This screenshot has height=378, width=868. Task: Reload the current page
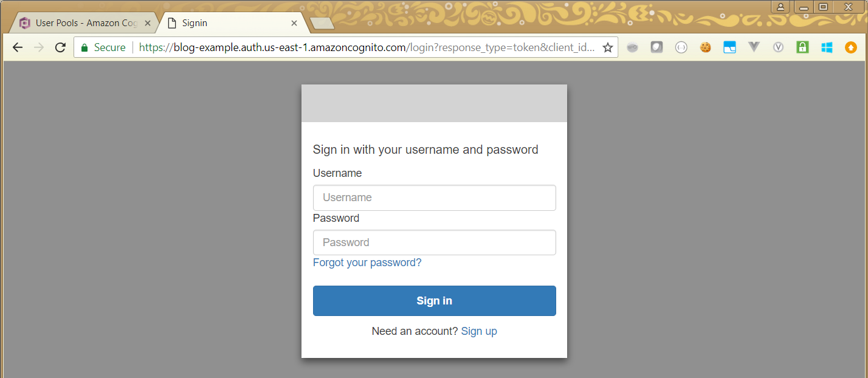60,47
